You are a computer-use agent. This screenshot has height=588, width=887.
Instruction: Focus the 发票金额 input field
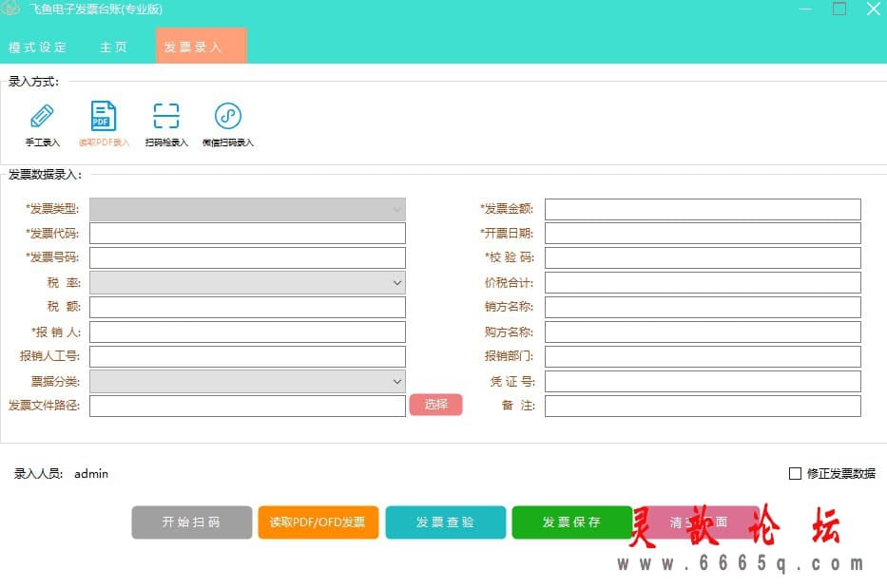pos(703,209)
